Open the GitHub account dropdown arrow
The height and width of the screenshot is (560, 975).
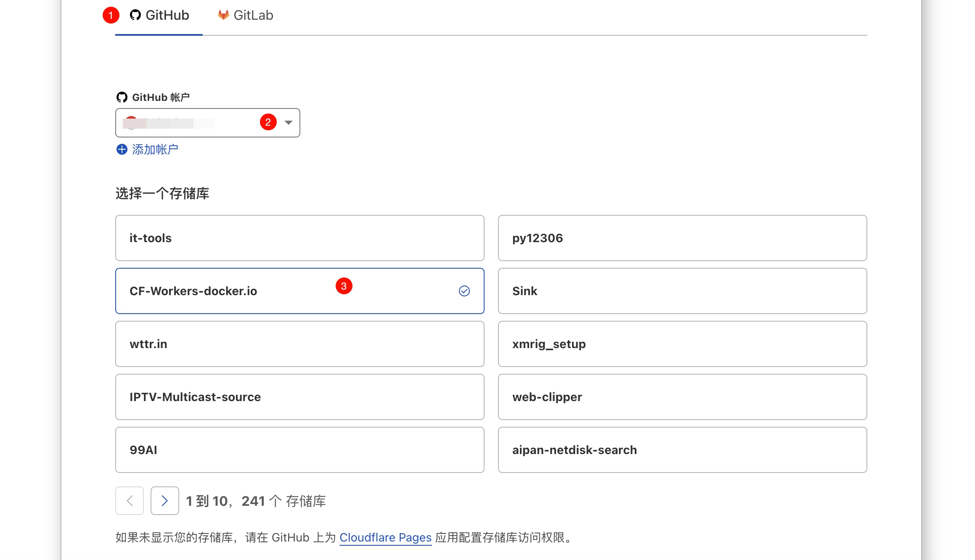tap(288, 122)
